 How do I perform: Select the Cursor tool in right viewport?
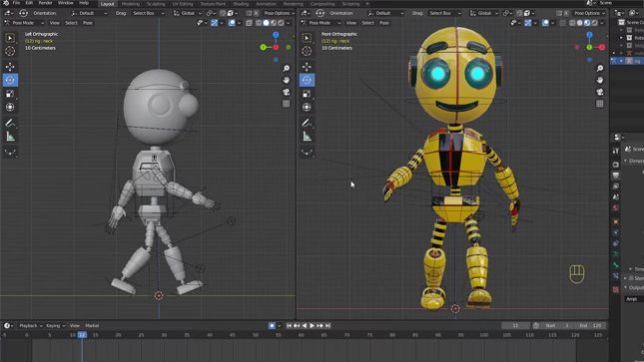click(x=307, y=51)
